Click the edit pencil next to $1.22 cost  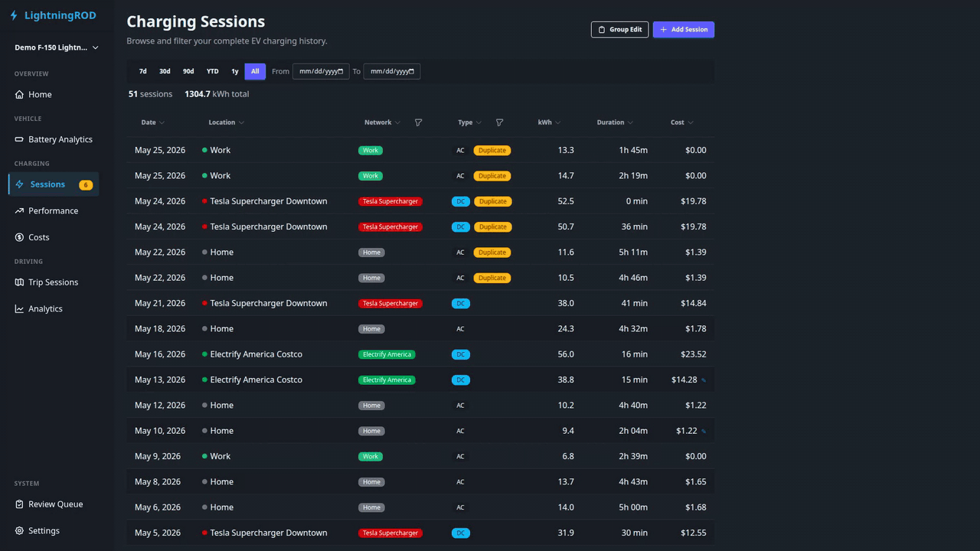tap(704, 432)
